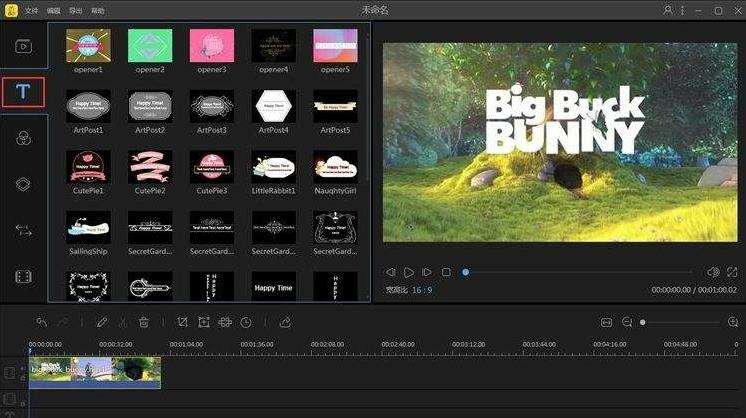Zoom out the timeline
The image size is (746, 418).
[627, 322]
